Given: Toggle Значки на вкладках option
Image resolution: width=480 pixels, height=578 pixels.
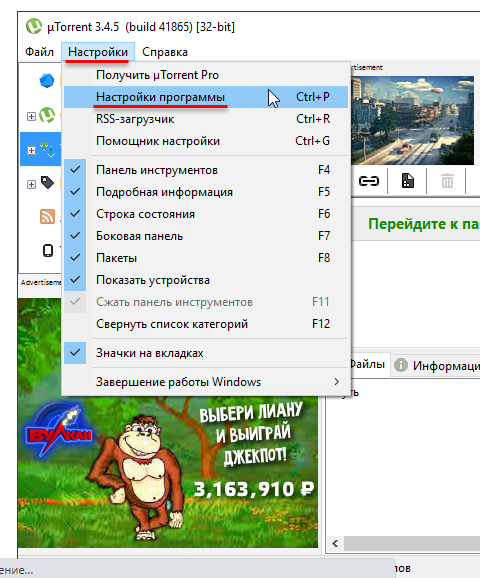Looking at the screenshot, I should (206, 353).
